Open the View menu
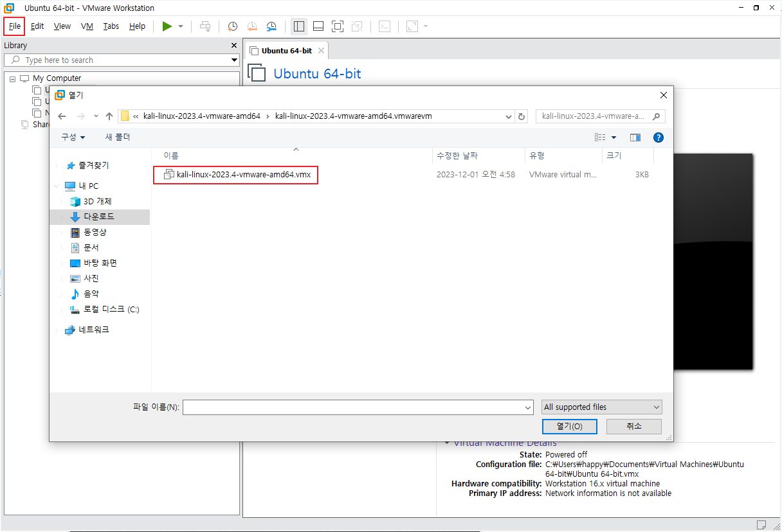The width and height of the screenshot is (782, 532). 62,26
